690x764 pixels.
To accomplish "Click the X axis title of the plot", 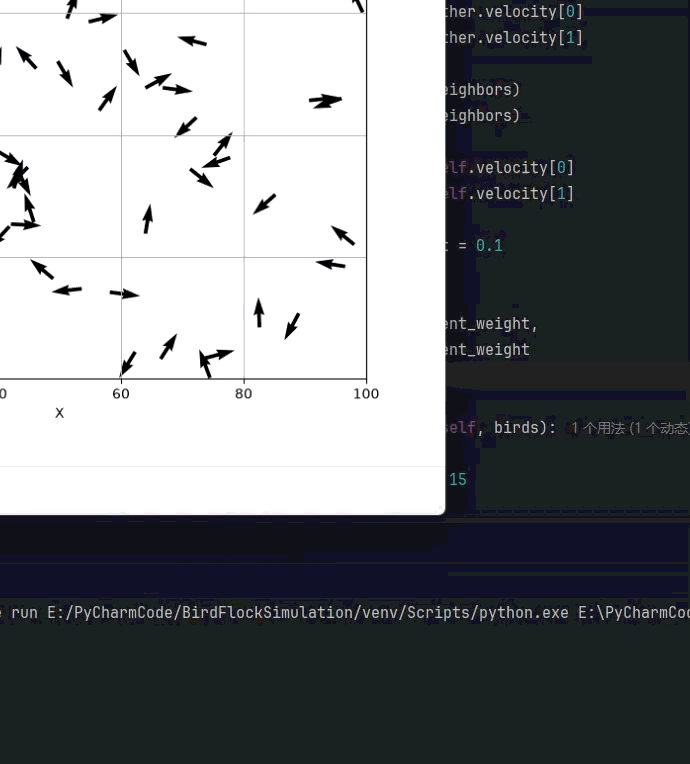I will (59, 413).
